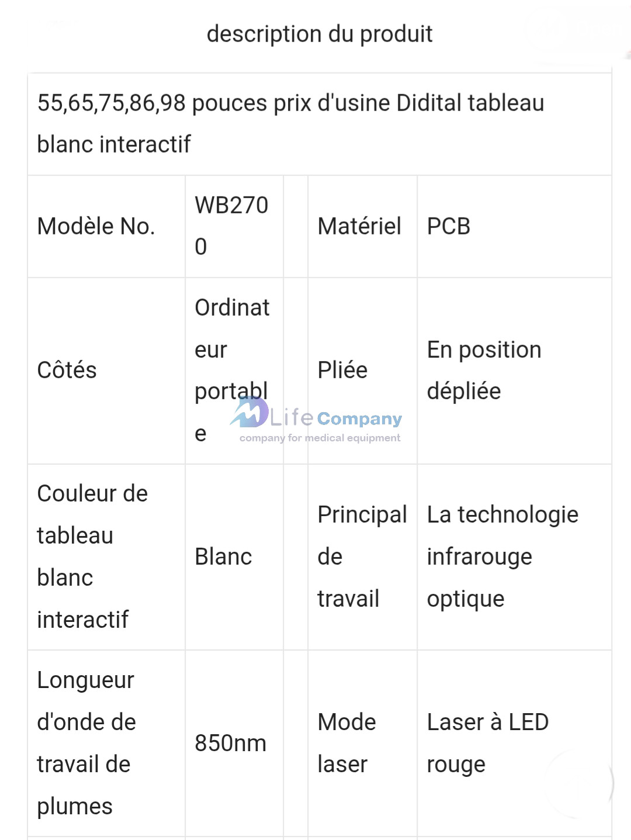Click the "Pliée" cell
The image size is (631, 840).
pos(343,370)
